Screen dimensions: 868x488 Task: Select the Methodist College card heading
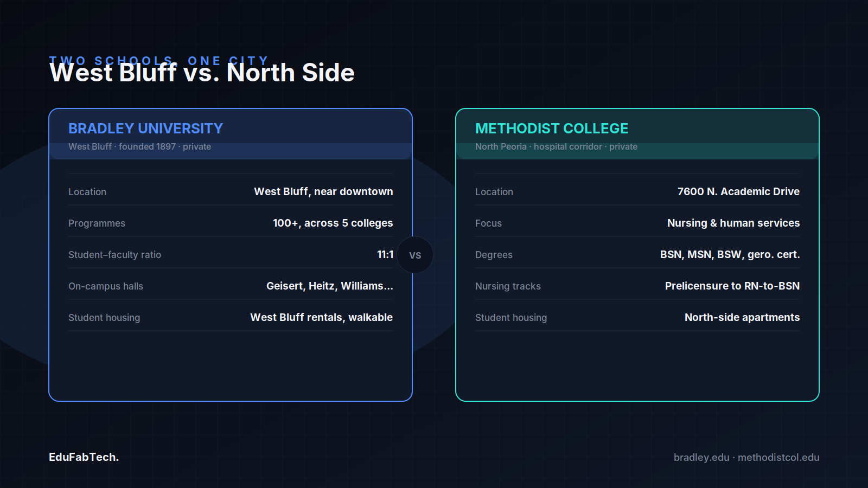pos(552,129)
